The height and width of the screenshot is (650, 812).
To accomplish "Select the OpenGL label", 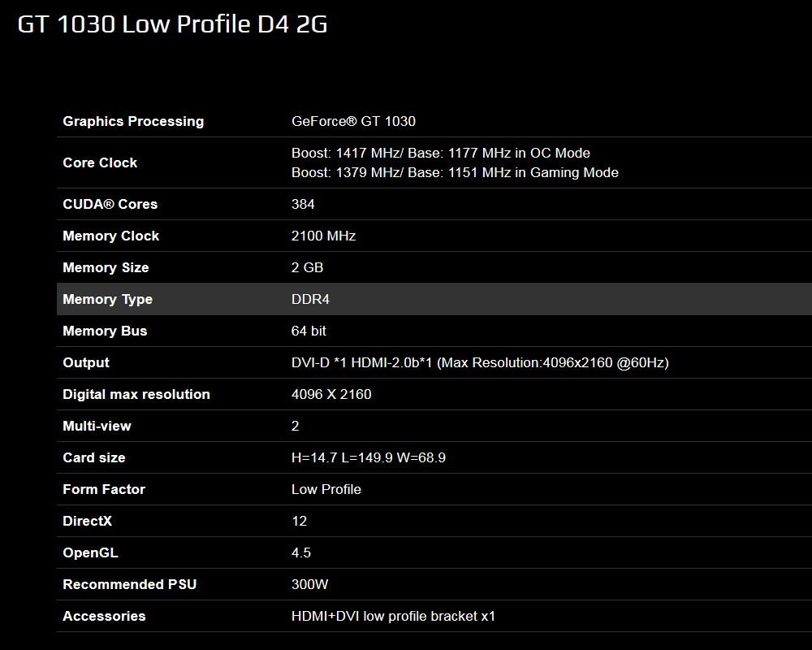I will 90,553.
